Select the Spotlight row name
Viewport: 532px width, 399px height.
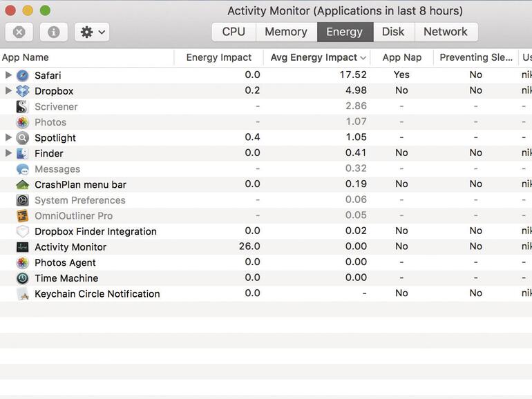point(55,138)
